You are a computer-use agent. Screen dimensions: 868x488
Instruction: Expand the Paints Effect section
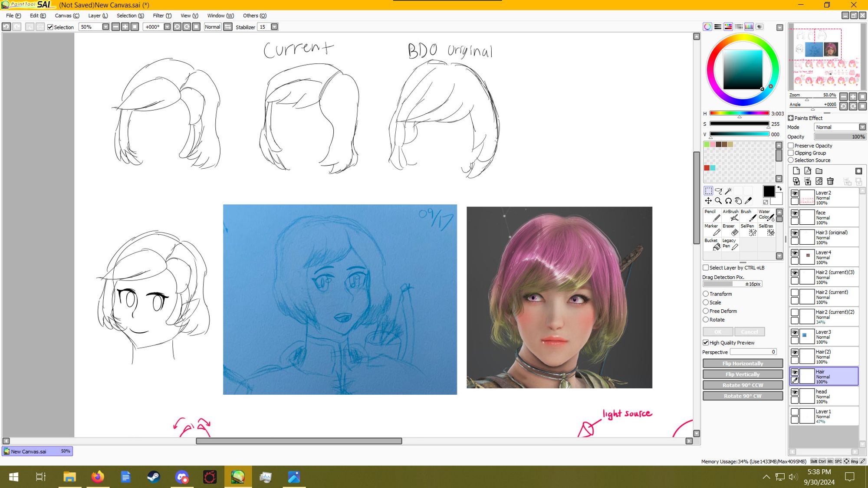[791, 118]
